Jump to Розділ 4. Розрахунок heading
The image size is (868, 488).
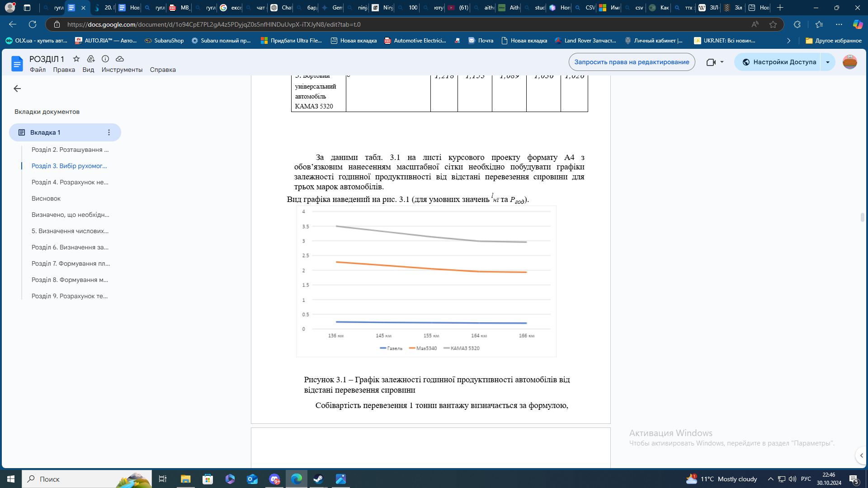tap(70, 182)
